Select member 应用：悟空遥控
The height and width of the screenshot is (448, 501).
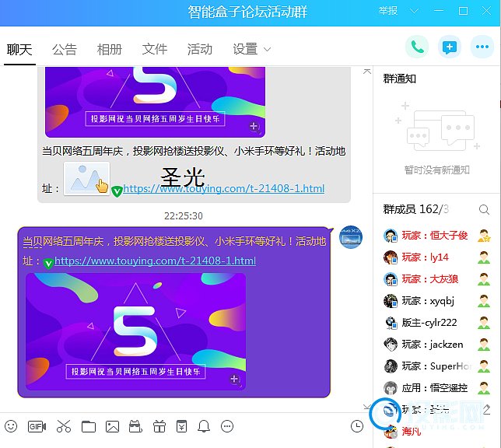pos(436,387)
